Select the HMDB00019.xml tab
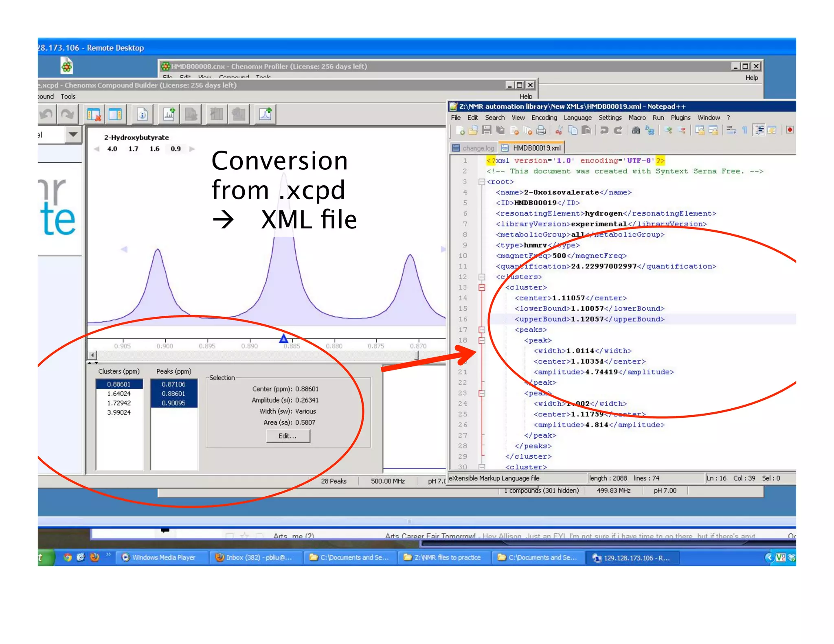834x644 pixels. (x=531, y=148)
